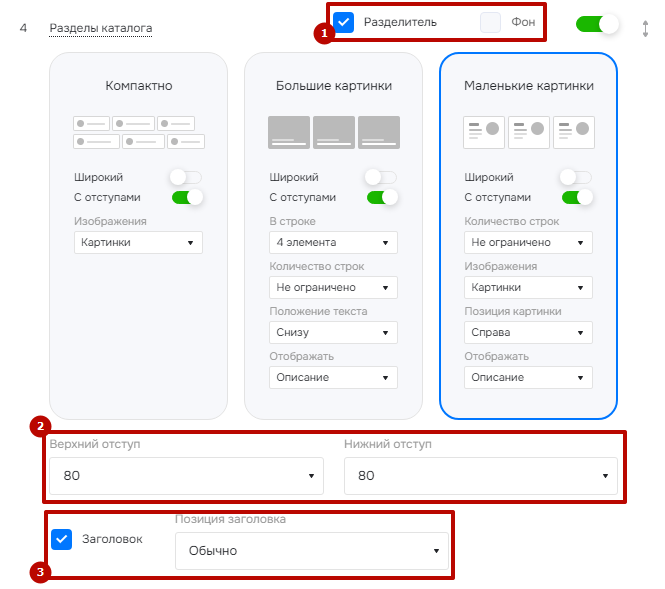This screenshot has width=665, height=589.
Task: Turn off the Разделы каталога block switch
Action: (x=597, y=24)
